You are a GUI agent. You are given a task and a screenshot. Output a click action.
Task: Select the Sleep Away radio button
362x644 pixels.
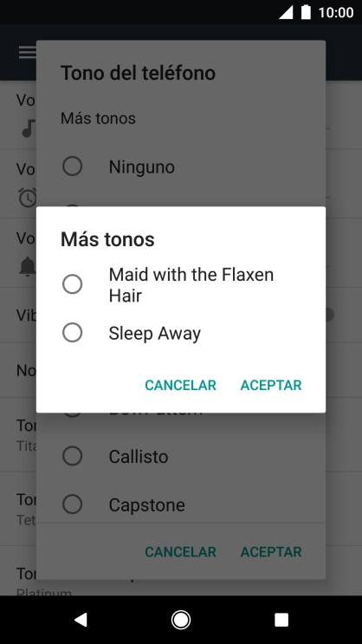72,332
